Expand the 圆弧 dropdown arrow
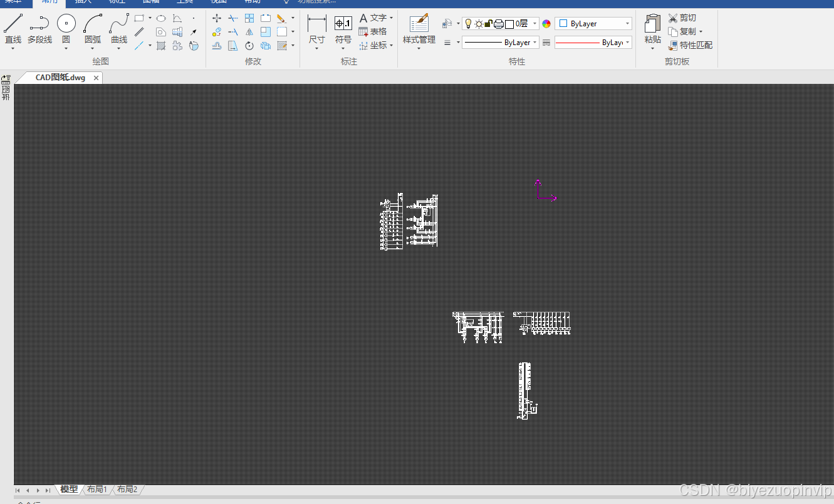Screen dimensions: 834x504 point(93,49)
